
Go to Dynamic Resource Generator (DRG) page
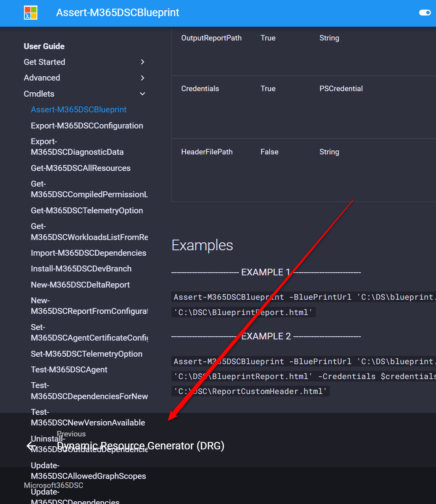pos(140,446)
